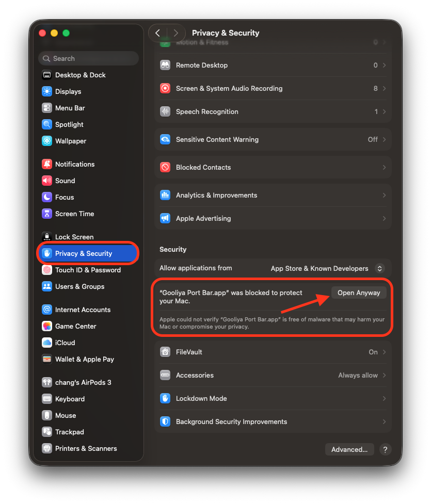Expand Sensitive Content Warning chevron
431x504 pixels.
(384, 139)
